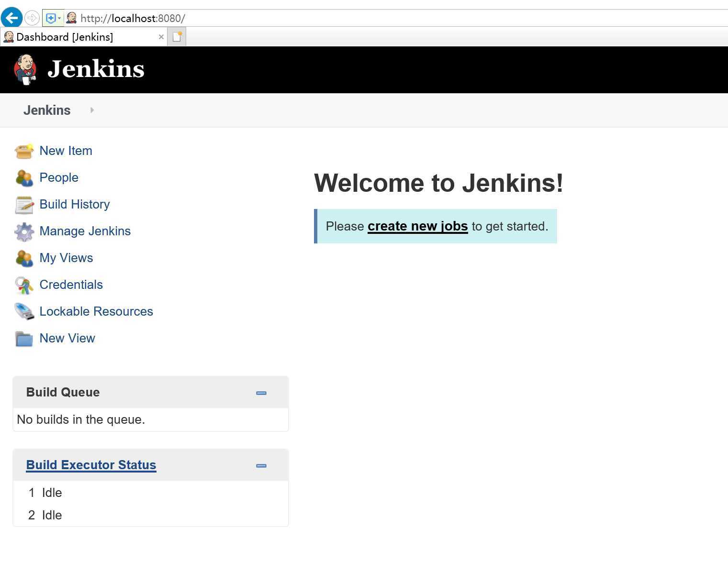Viewport: 728px width, 583px height.
Task: Open the Build History link
Action: click(x=75, y=205)
